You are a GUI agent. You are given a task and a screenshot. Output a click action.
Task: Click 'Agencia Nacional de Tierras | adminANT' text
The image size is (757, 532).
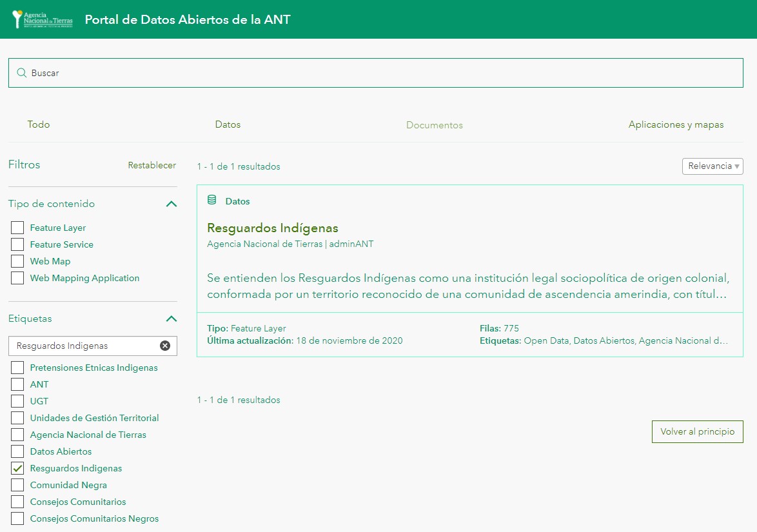coord(290,244)
